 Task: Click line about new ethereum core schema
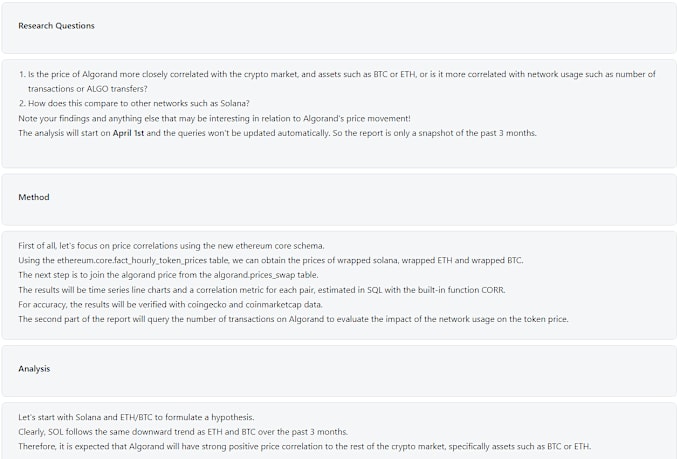point(171,246)
